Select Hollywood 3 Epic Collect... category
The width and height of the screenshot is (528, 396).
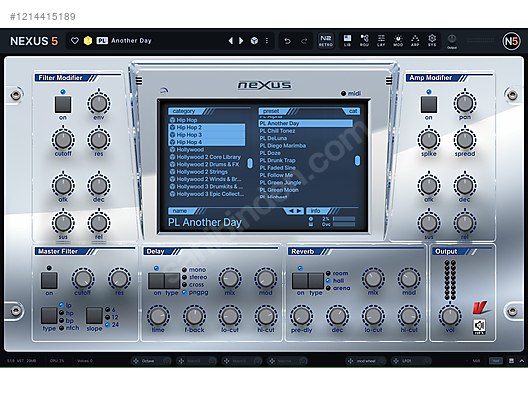tap(207, 194)
